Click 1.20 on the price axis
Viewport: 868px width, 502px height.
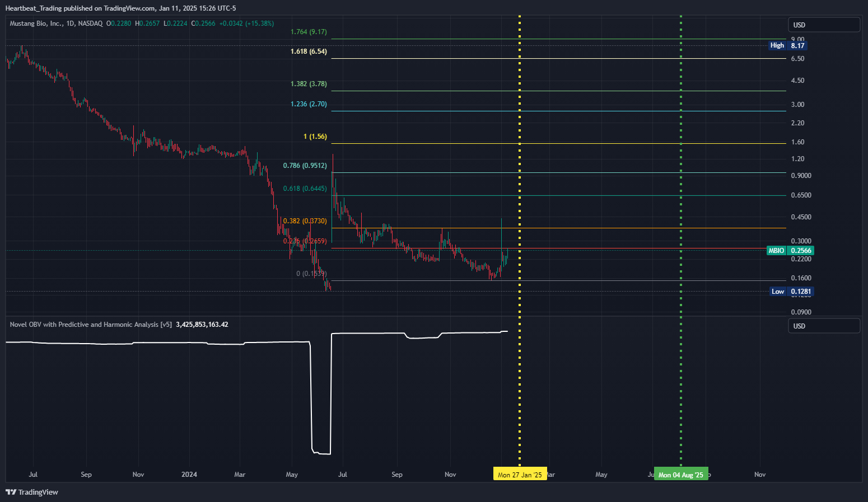[797, 159]
